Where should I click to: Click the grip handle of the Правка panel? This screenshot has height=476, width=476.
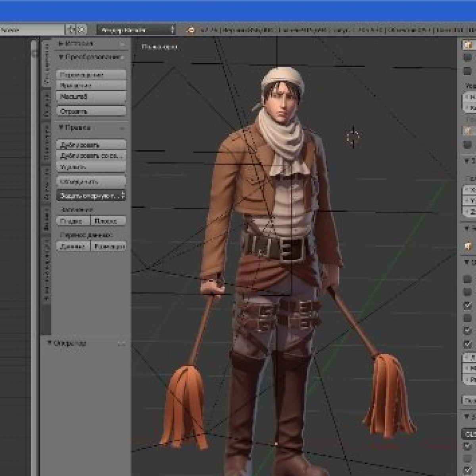pos(122,128)
